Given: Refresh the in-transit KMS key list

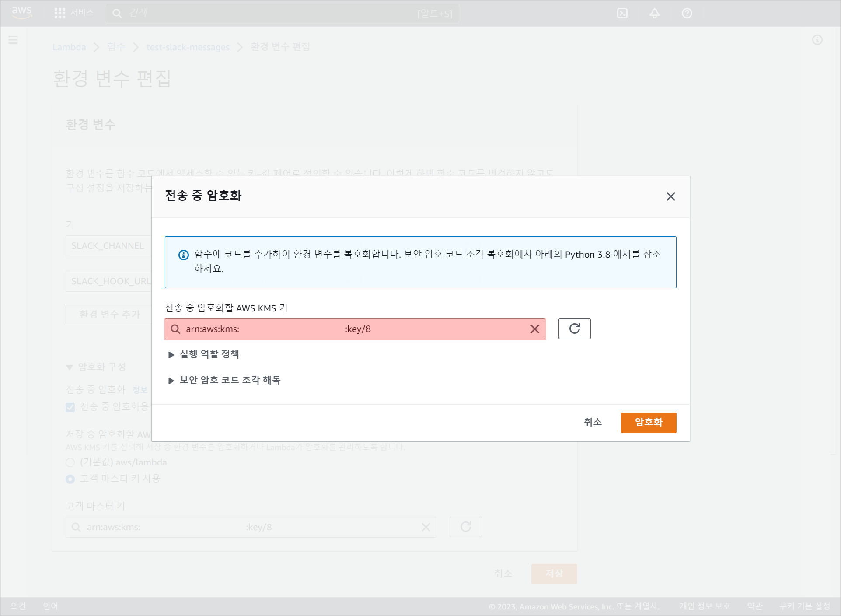Looking at the screenshot, I should point(574,329).
